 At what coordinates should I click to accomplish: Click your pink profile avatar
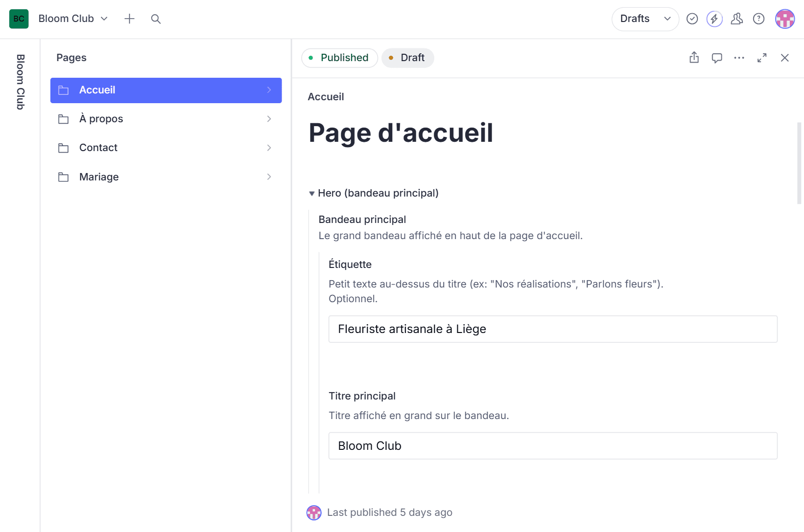click(784, 19)
